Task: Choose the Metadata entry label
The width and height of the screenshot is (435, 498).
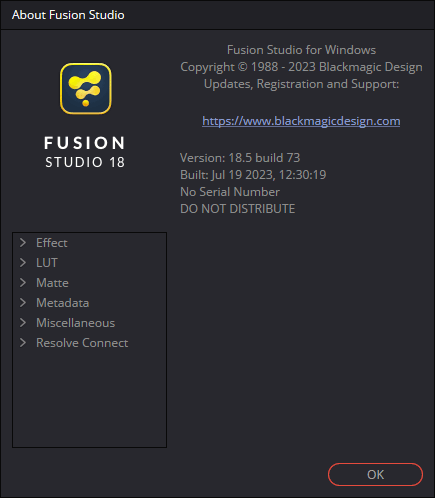Action: click(63, 303)
